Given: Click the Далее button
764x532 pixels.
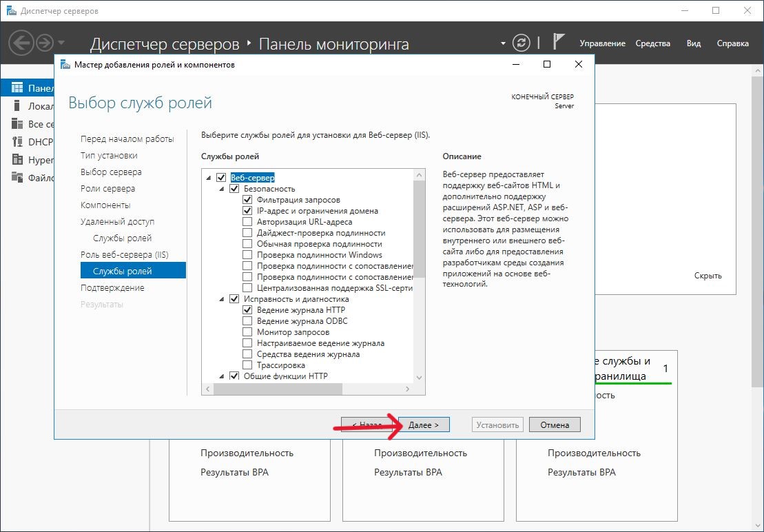Looking at the screenshot, I should 424,425.
